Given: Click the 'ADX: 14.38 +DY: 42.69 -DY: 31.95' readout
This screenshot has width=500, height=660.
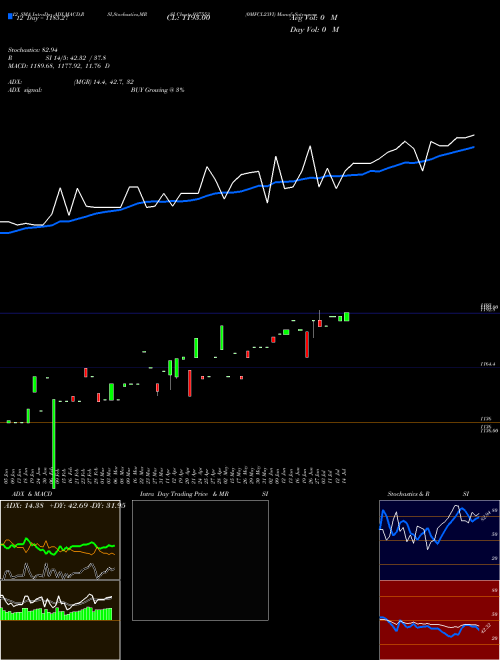Looking at the screenshot, I should pos(64,506).
